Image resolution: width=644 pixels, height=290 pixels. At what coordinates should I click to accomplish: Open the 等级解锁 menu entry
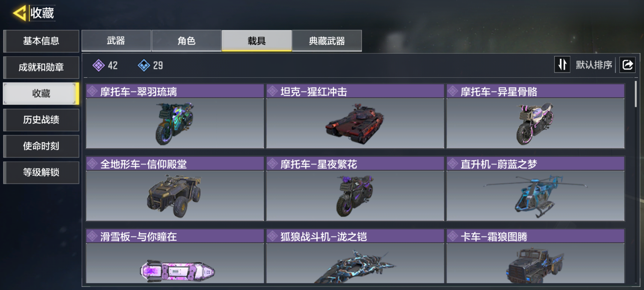(41, 172)
